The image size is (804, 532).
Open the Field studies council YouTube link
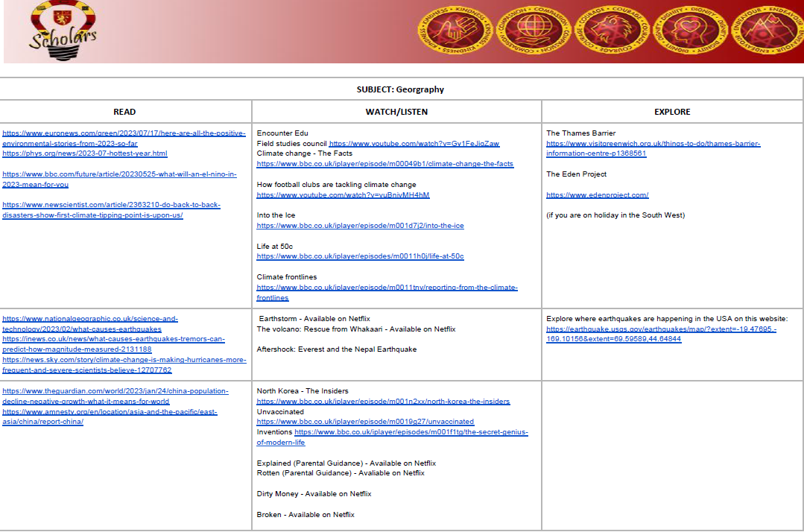point(414,143)
